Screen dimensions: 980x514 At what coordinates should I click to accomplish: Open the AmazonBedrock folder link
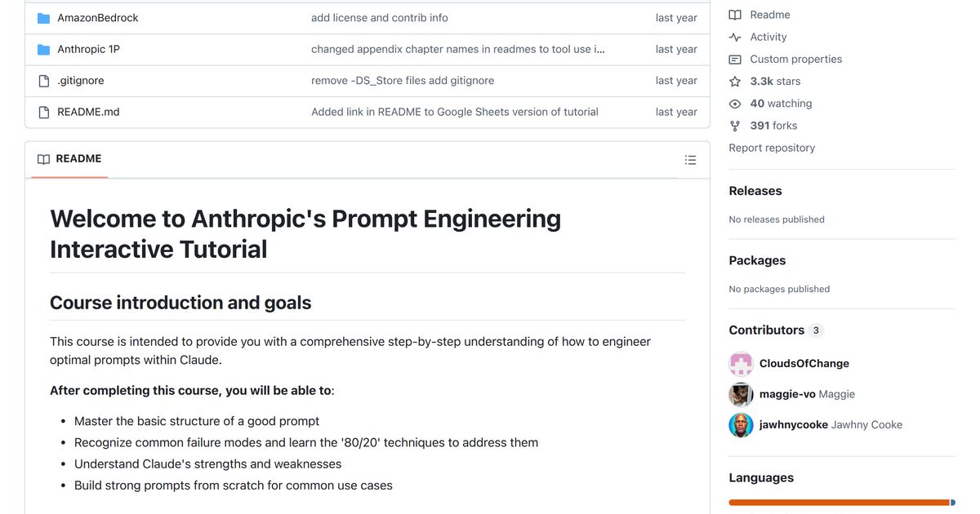[97, 18]
